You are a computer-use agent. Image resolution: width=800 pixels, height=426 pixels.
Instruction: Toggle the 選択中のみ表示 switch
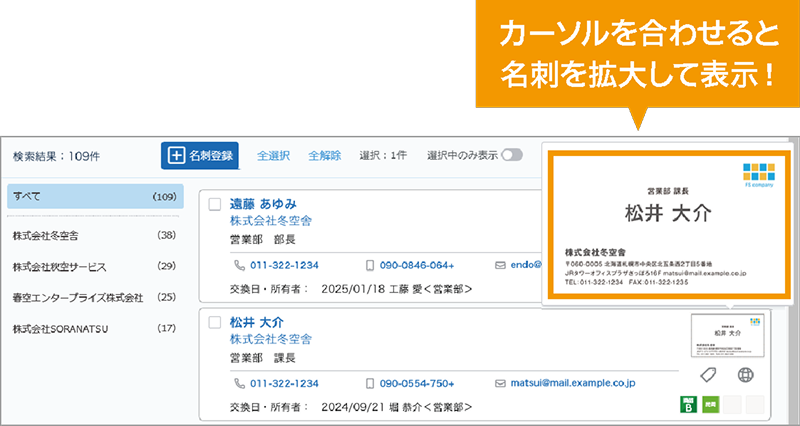click(x=512, y=155)
